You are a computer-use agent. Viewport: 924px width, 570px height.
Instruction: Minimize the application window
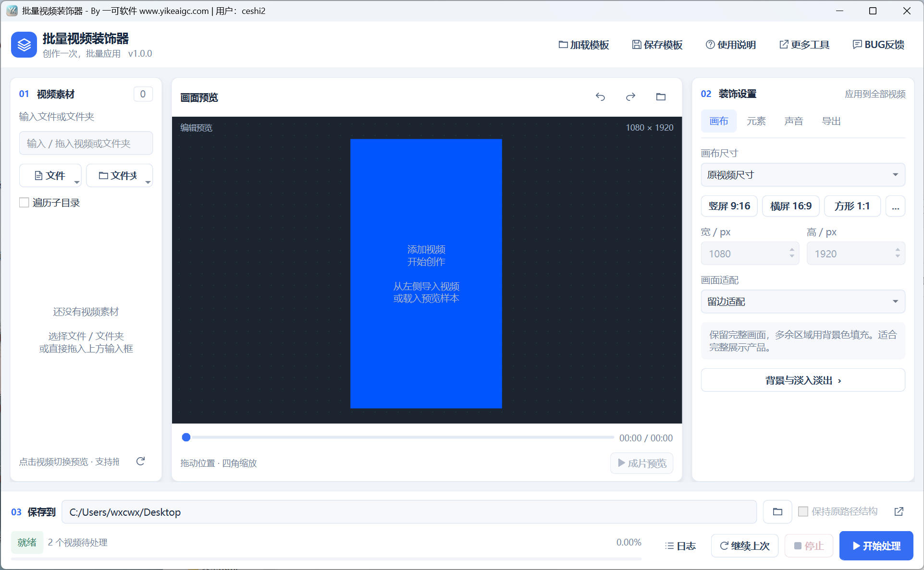pyautogui.click(x=839, y=11)
